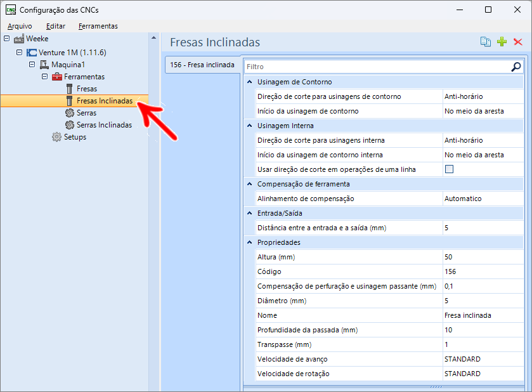This screenshot has height=392, width=532.
Task: Select Serras in the tree
Action: click(x=86, y=113)
